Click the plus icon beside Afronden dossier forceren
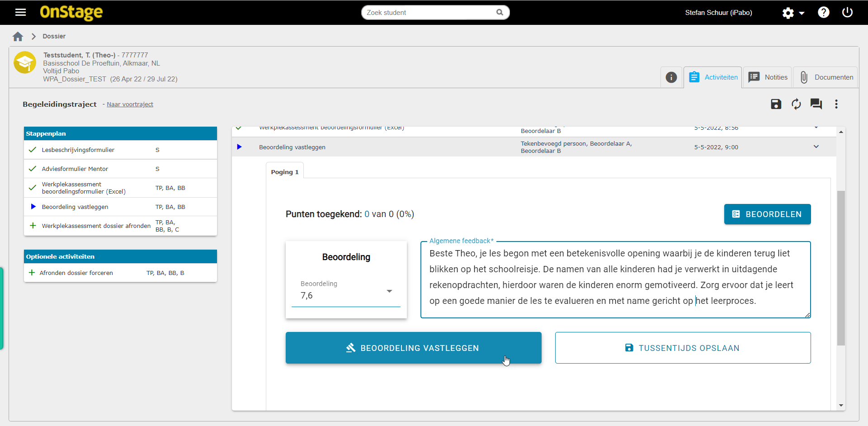The height and width of the screenshot is (426, 868). (32, 273)
